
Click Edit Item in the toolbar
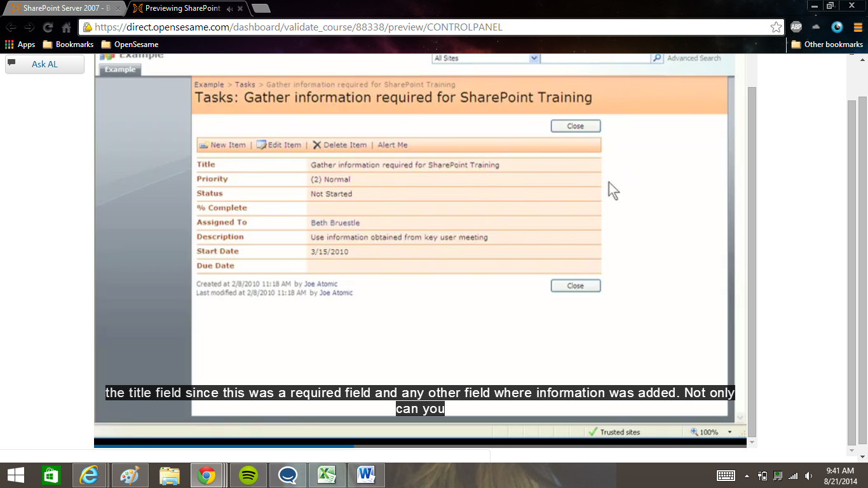279,145
